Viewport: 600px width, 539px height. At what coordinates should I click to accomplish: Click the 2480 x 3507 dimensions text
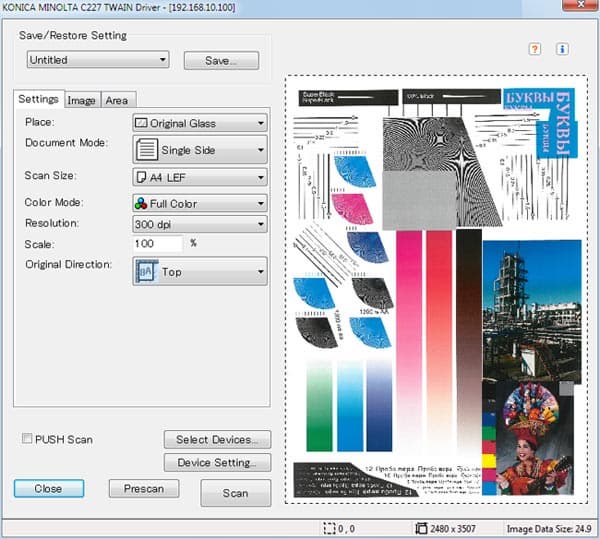(x=453, y=529)
